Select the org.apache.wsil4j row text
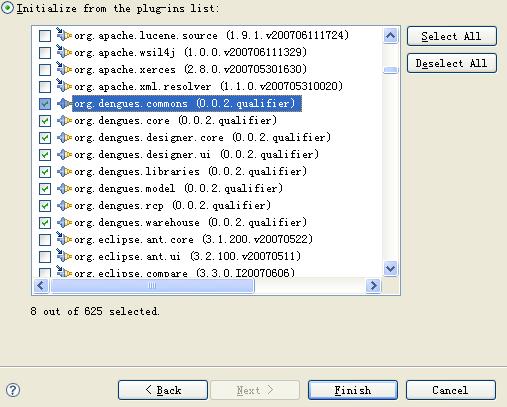This screenshot has height=407, width=507. tap(190, 52)
